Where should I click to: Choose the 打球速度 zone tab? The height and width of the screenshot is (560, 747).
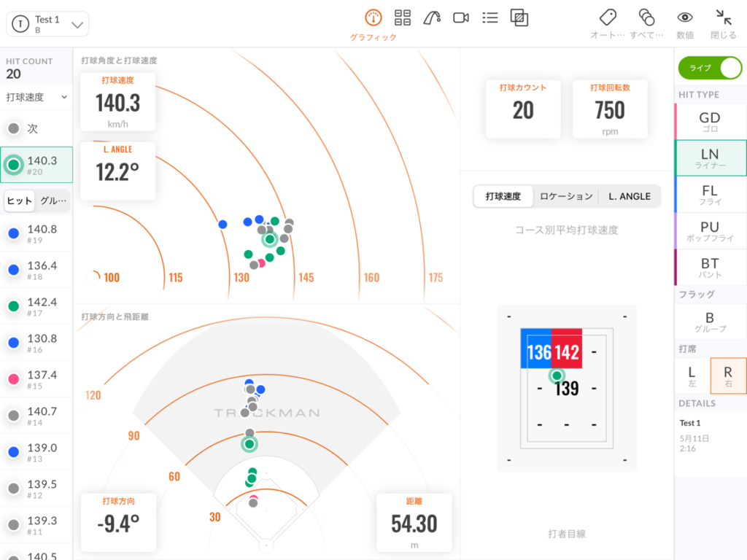click(x=503, y=196)
